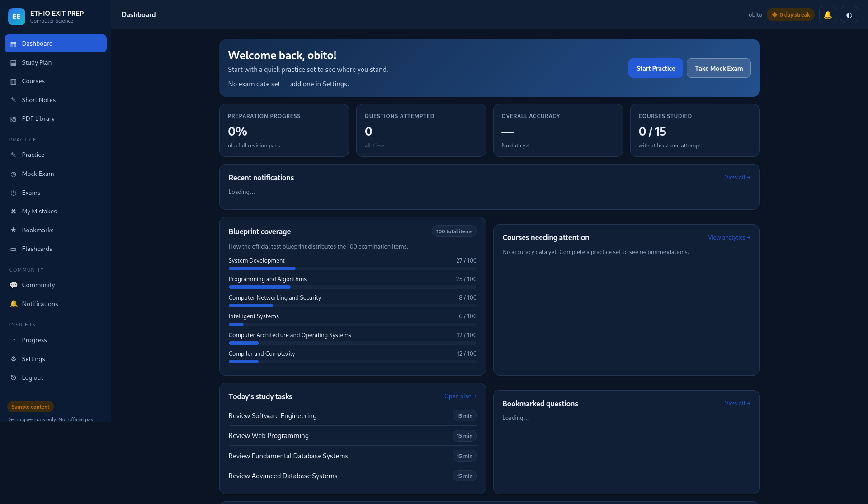
Task: Click the Short Notes pencil icon
Action: point(14,100)
